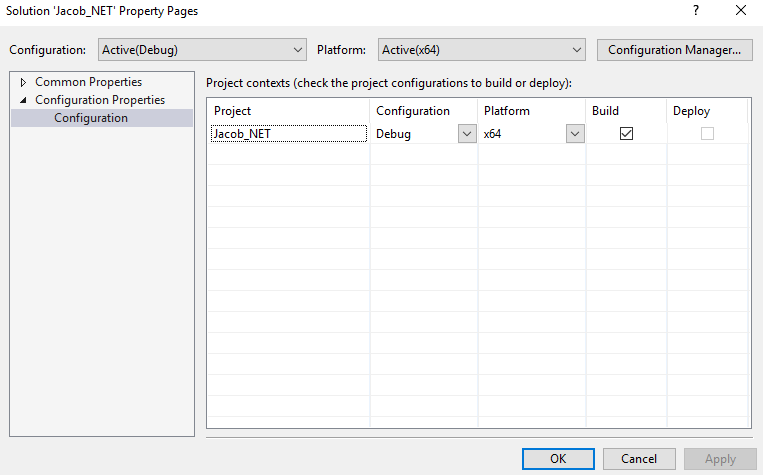Click the Deploy checkbox for Jacob_NET

point(707,134)
